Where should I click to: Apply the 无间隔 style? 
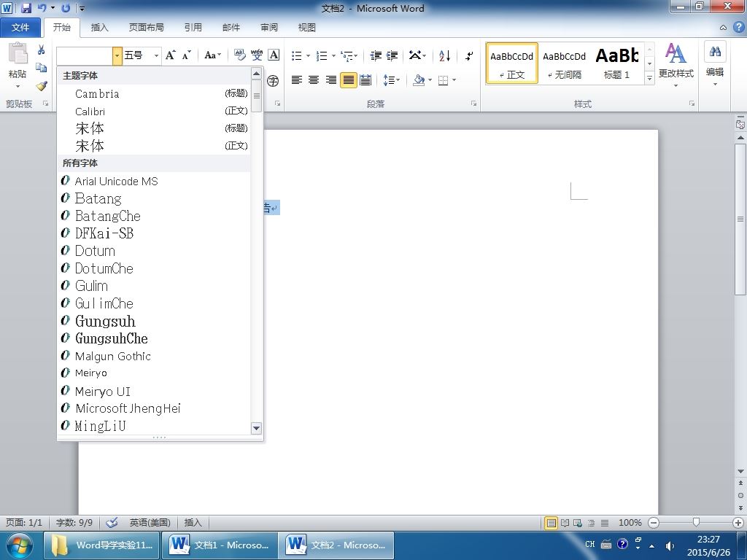564,63
